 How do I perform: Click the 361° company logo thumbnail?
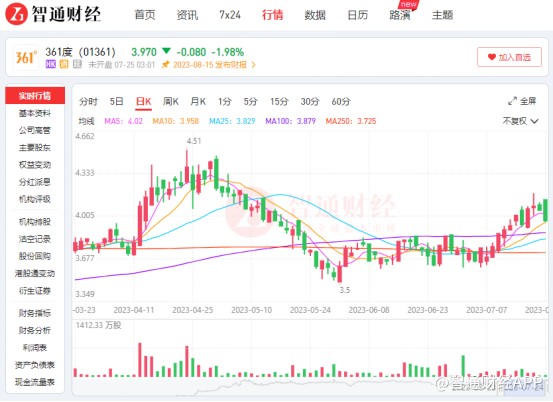tap(26, 57)
